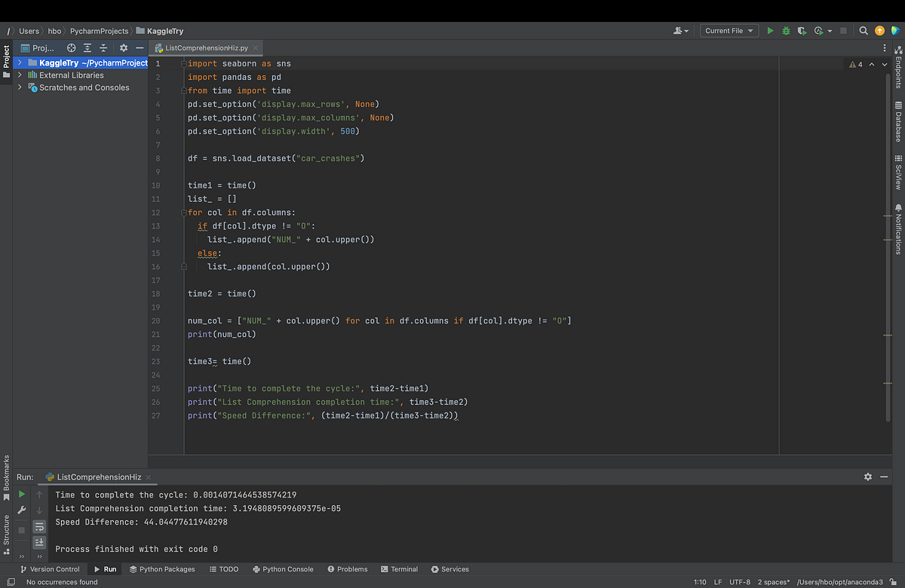
Task: Click the down stack trace arrow in Run panel
Action: click(x=40, y=510)
